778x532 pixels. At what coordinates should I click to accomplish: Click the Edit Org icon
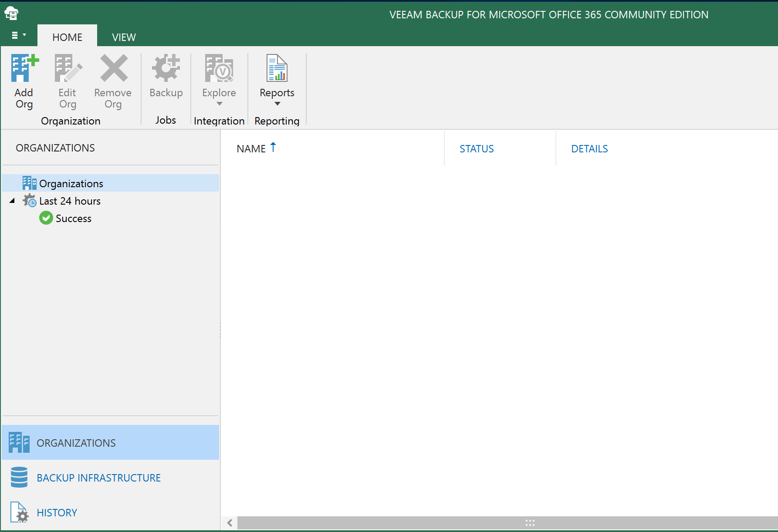pyautogui.click(x=68, y=68)
